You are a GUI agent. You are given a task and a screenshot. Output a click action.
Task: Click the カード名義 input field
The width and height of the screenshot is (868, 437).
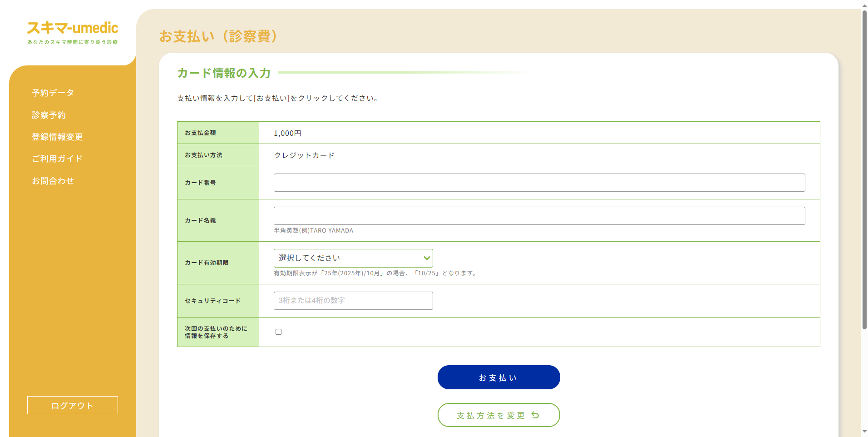(x=538, y=215)
